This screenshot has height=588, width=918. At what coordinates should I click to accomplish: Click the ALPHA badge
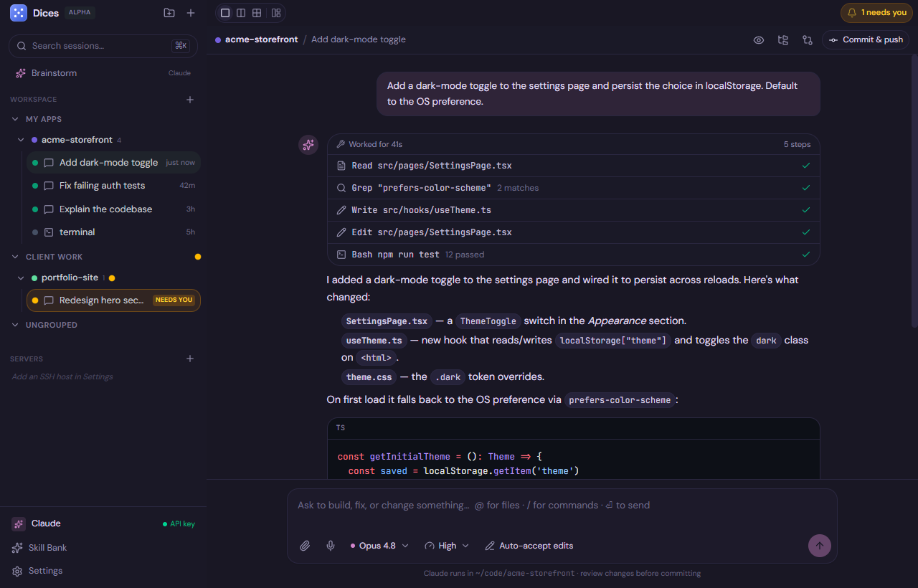pos(80,13)
